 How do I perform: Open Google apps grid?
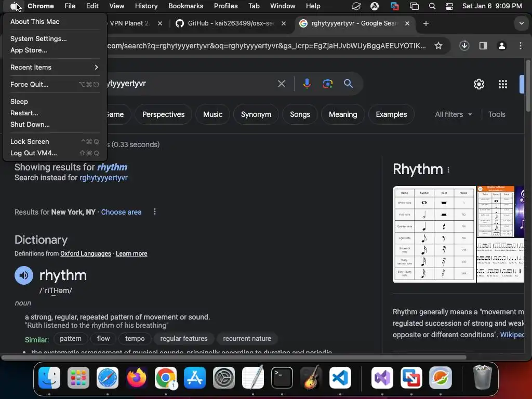pos(502,84)
